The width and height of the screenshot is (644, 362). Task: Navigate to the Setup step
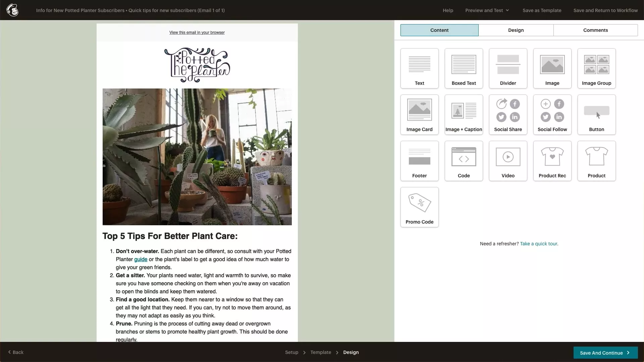[x=291, y=352]
